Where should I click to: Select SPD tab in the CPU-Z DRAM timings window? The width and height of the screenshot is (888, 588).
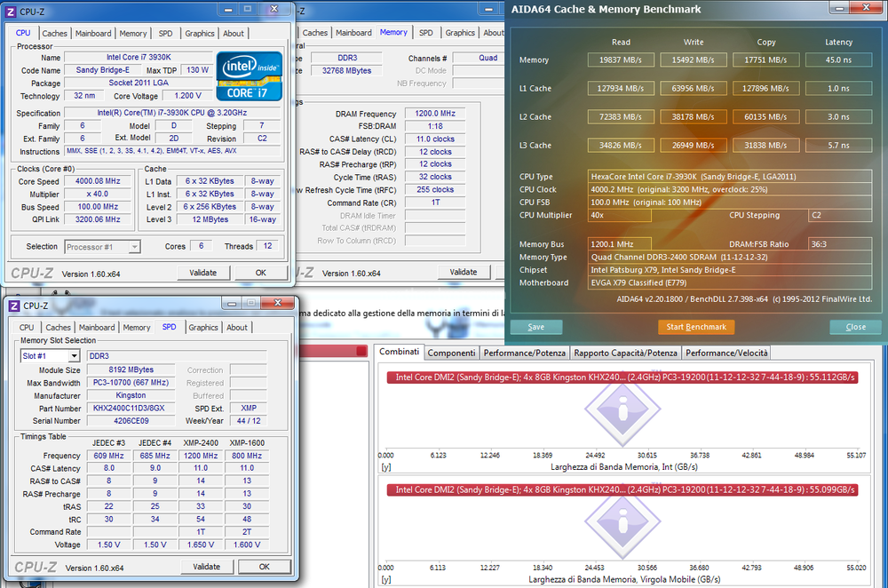point(426,33)
